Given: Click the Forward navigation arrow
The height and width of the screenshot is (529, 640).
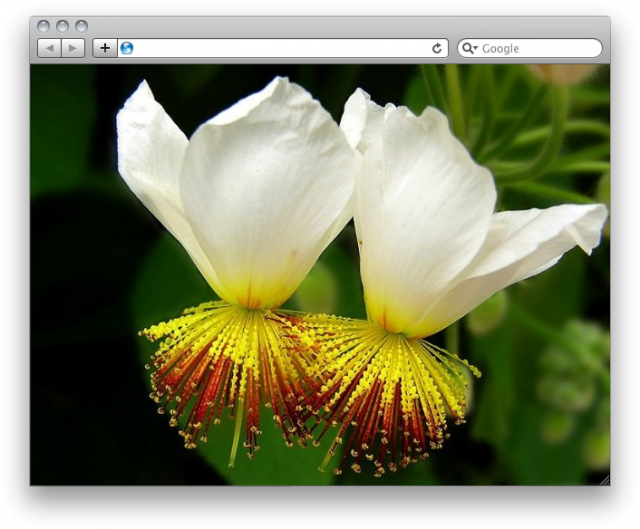Looking at the screenshot, I should click(73, 48).
